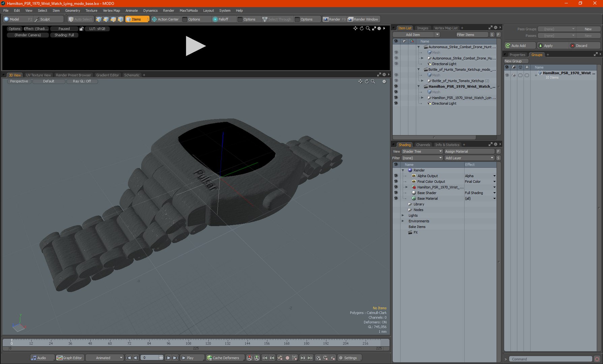
Task: Open the Geometry menu
Action: pos(73,10)
